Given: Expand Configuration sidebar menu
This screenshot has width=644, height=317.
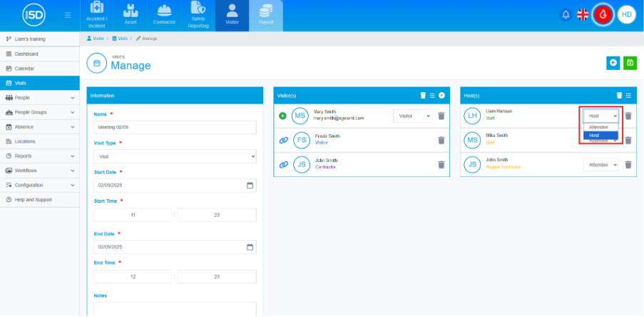Looking at the screenshot, I should pos(40,185).
